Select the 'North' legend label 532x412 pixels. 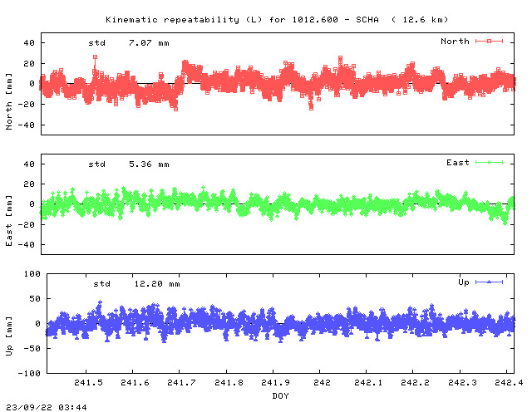point(455,42)
